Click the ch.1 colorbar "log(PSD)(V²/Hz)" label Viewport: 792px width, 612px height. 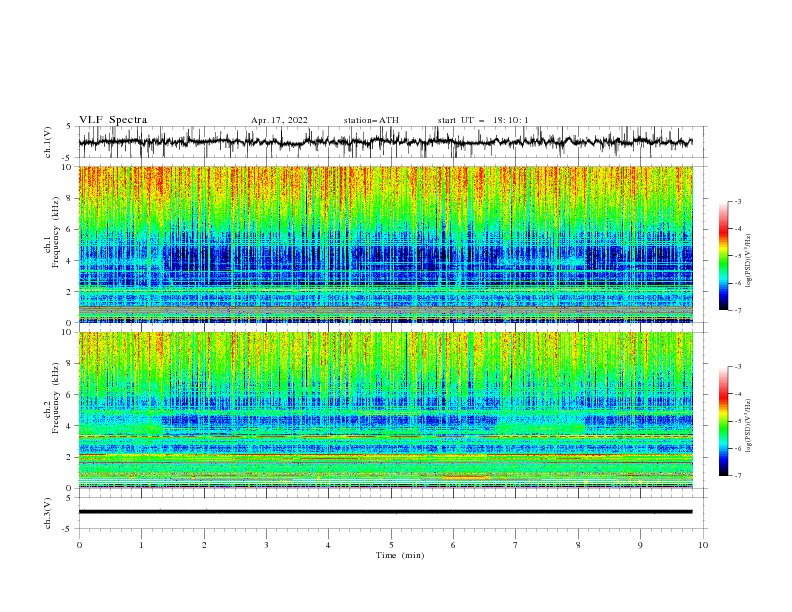click(749, 261)
